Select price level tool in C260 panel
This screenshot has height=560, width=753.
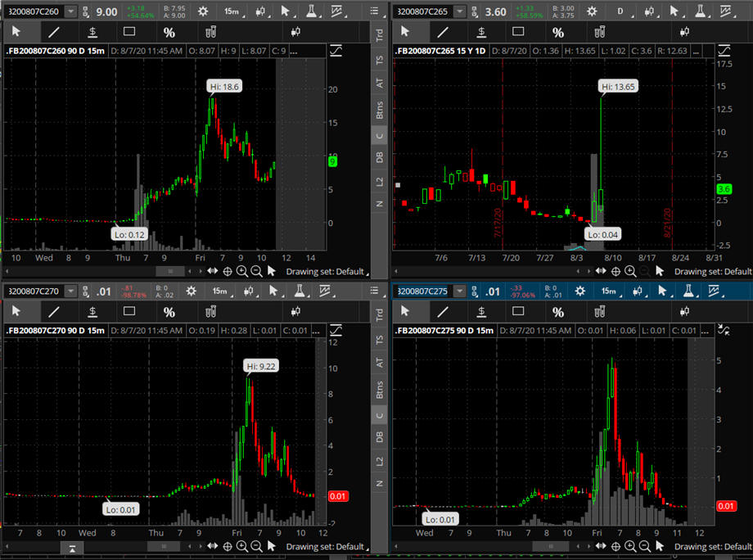tap(92, 32)
